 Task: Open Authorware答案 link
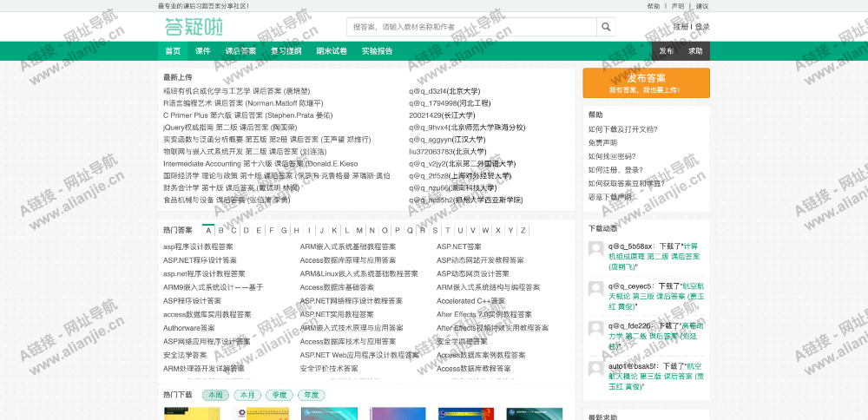click(188, 328)
